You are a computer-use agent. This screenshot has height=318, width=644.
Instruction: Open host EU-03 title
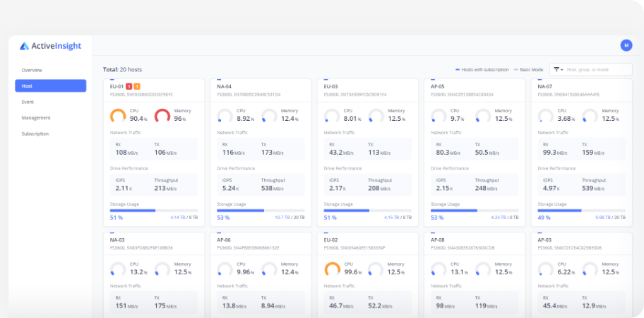coord(330,87)
